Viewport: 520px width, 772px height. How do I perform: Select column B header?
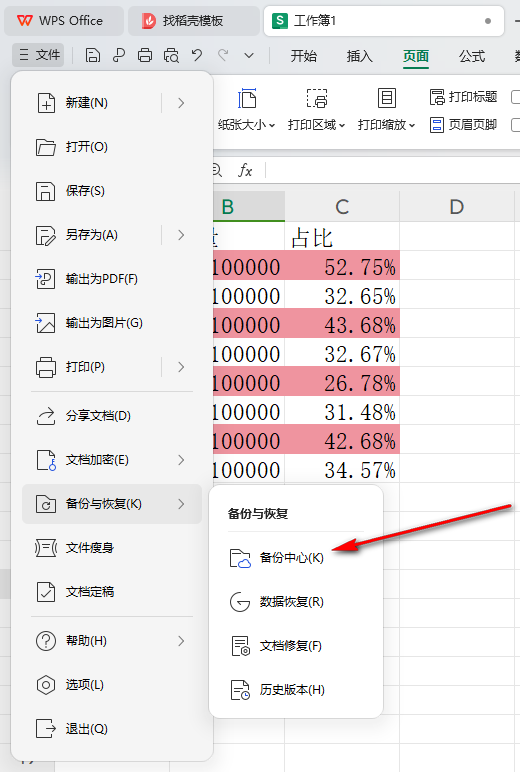click(249, 207)
